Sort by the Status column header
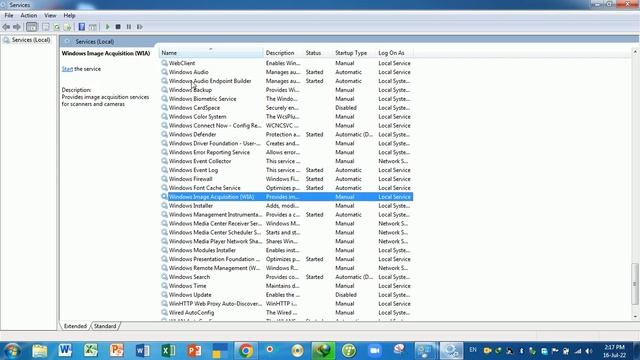Screen dimensions: 640x360 point(318,53)
